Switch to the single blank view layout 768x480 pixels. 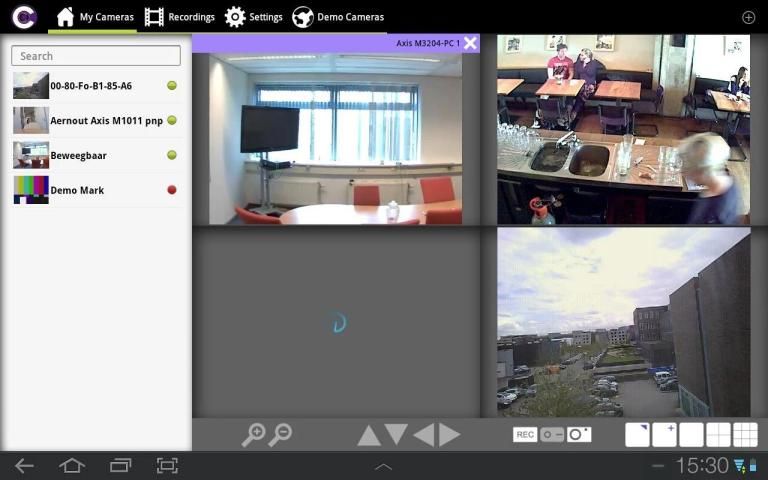coord(691,435)
